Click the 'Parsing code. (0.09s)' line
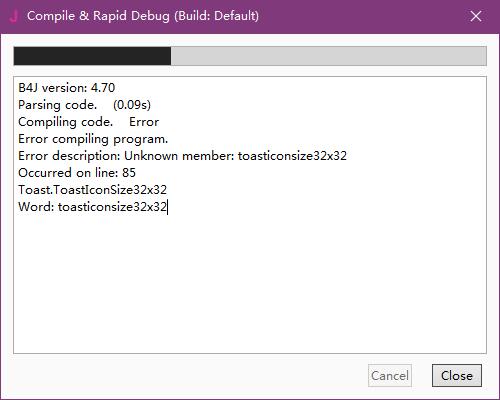The width and height of the screenshot is (500, 400). pos(84,105)
